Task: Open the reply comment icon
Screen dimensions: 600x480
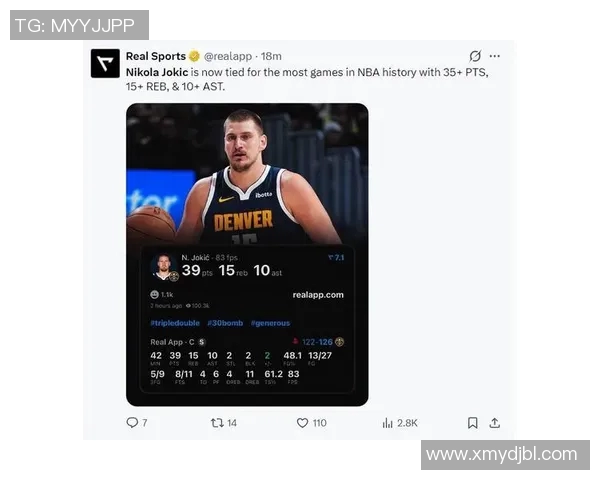Action: pyautogui.click(x=132, y=423)
